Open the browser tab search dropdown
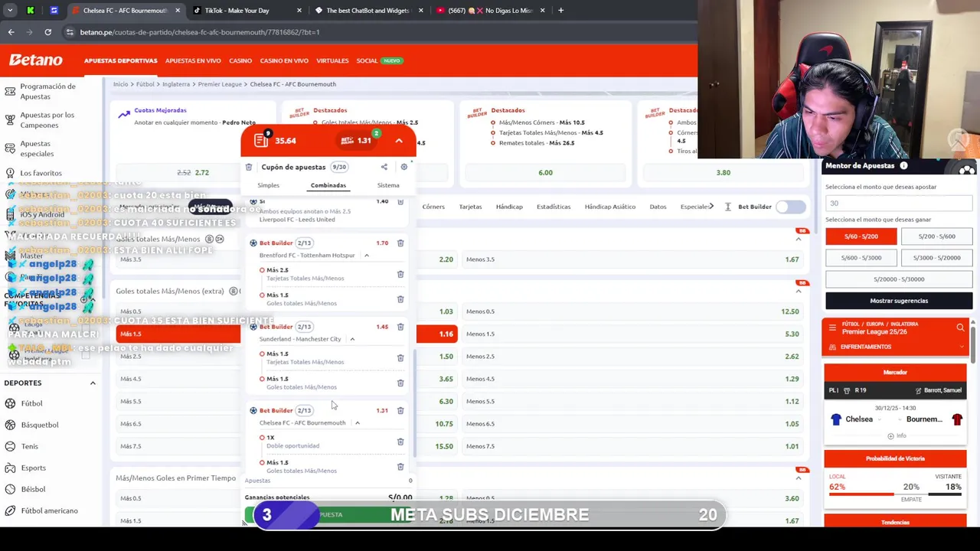The height and width of the screenshot is (551, 980). pos(10,11)
